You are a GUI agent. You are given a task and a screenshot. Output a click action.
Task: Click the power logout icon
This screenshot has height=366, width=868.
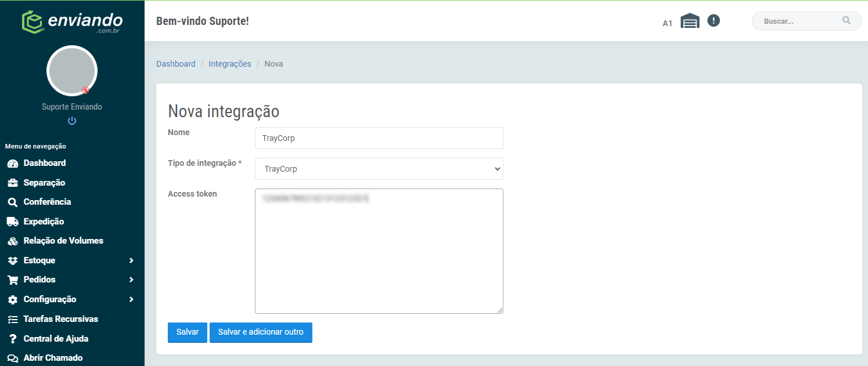(x=72, y=121)
